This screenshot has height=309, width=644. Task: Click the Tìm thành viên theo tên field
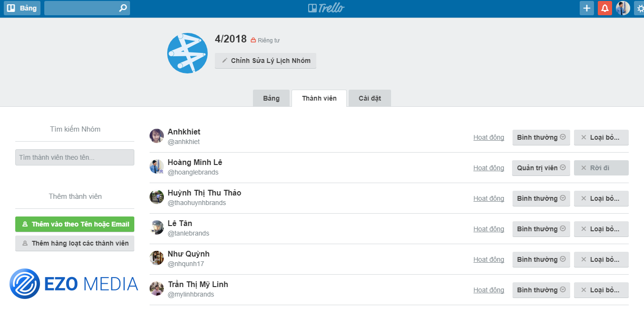pyautogui.click(x=75, y=157)
